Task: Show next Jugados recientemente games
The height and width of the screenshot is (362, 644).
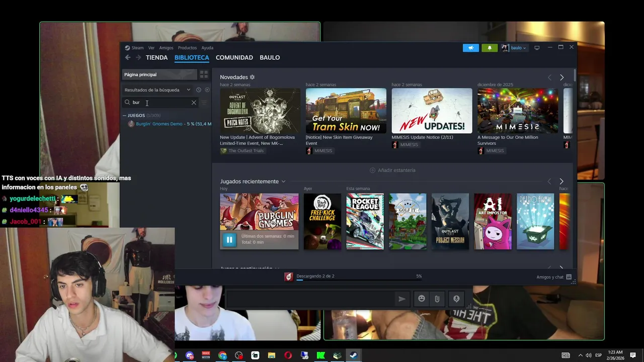Action: [x=561, y=182]
